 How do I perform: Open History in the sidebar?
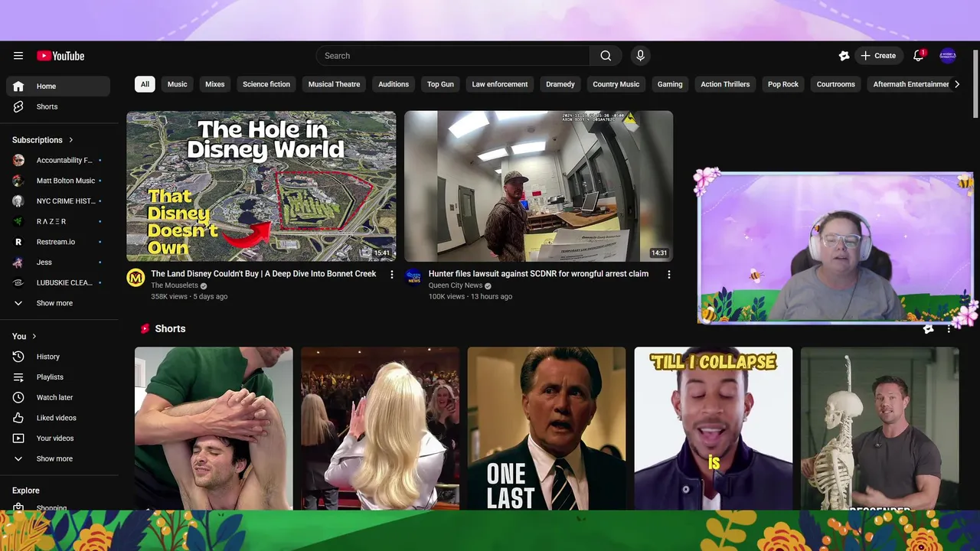click(58, 357)
